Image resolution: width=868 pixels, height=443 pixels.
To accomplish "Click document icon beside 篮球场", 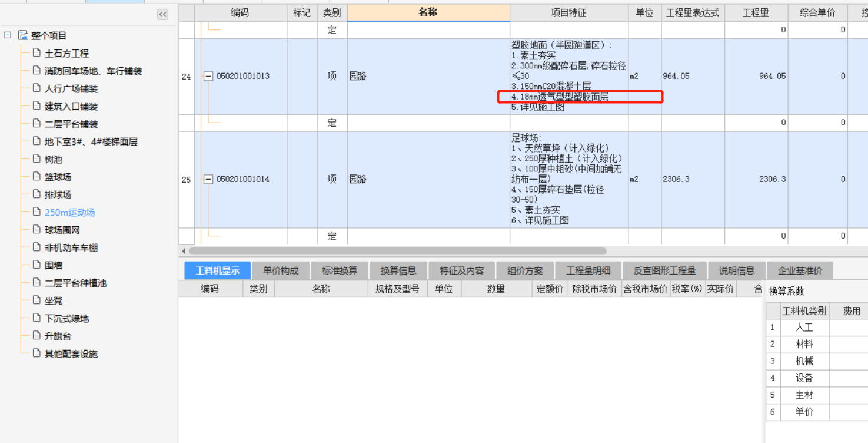I will pyautogui.click(x=36, y=177).
